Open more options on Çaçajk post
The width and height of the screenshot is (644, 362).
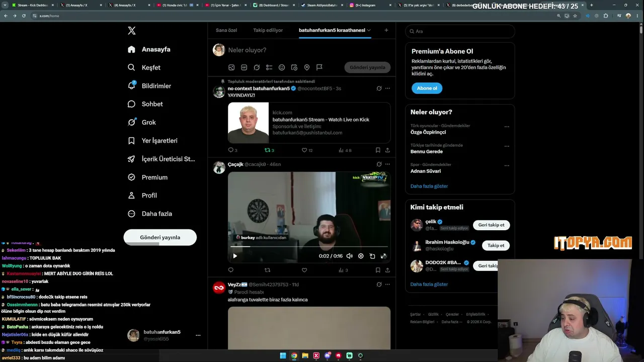click(387, 164)
